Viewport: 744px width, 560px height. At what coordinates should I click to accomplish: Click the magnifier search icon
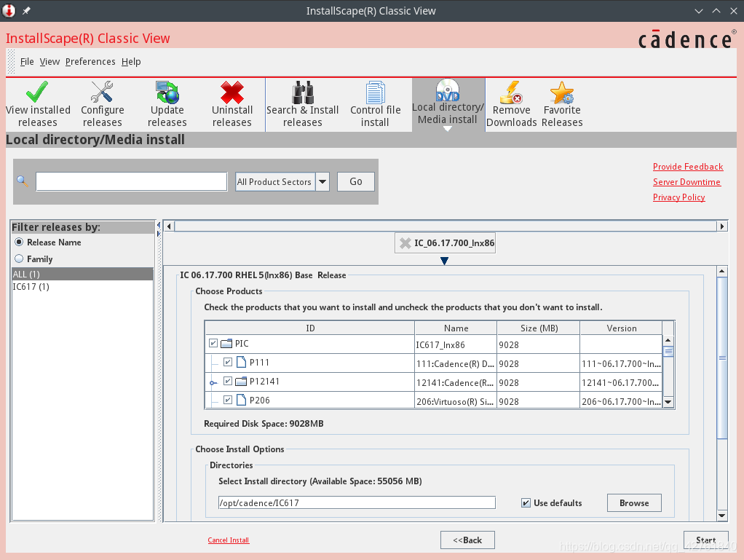click(x=23, y=181)
